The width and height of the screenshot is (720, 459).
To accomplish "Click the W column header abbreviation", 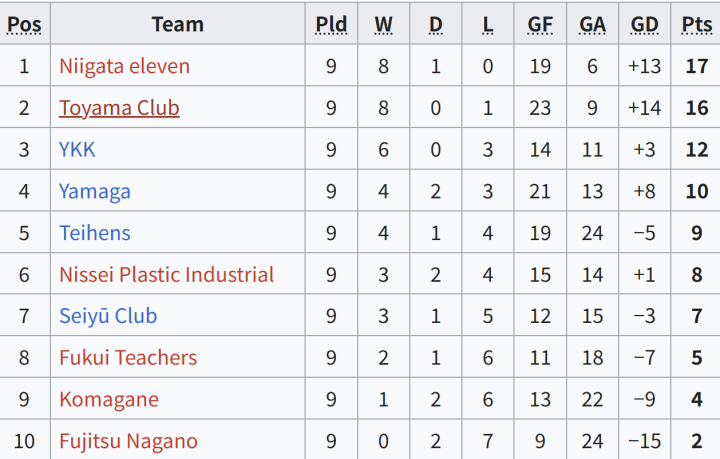I will coord(383,24).
